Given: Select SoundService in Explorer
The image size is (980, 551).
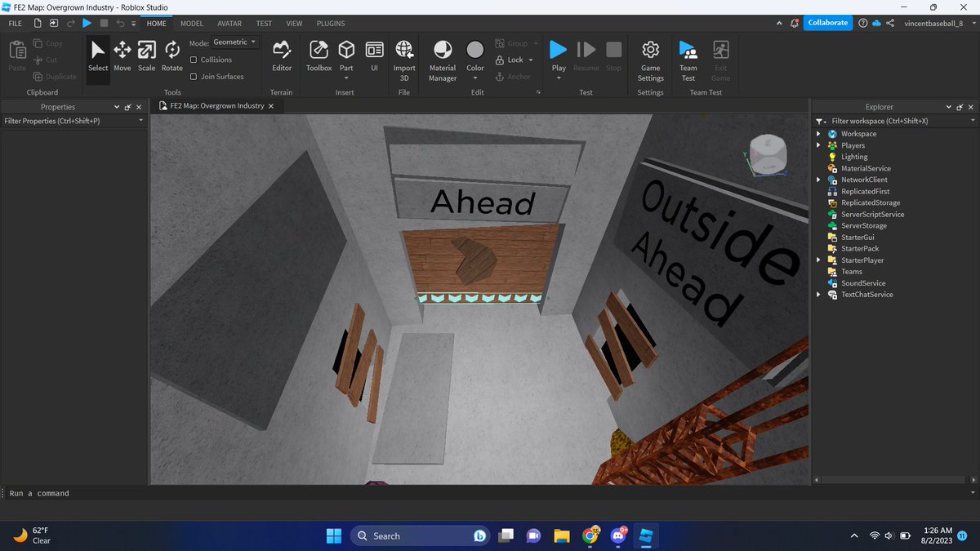Looking at the screenshot, I should pyautogui.click(x=862, y=282).
